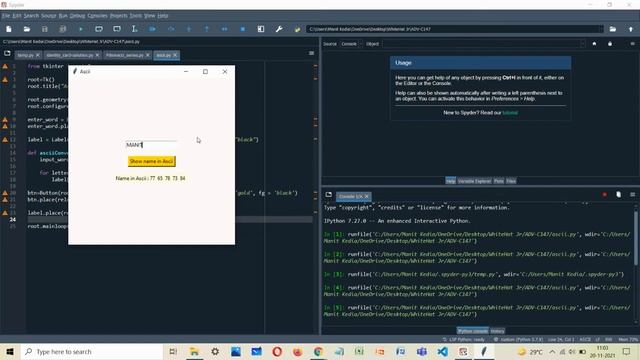Start debugging the file icon
This screenshot has height=360, width=640.
152,29
